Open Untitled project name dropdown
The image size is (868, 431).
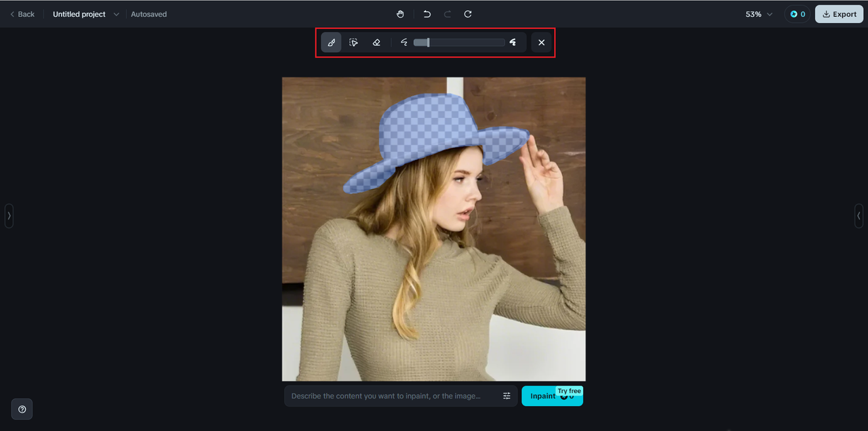85,14
